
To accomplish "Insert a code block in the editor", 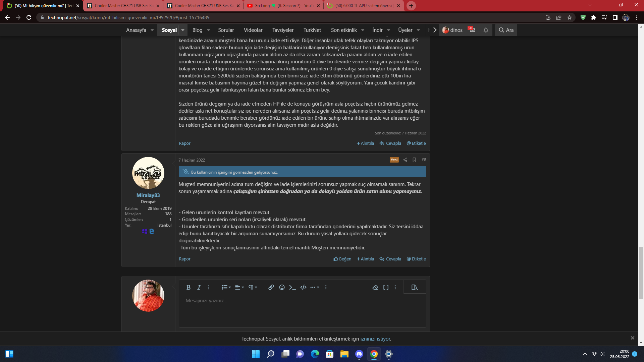I will 303,287.
